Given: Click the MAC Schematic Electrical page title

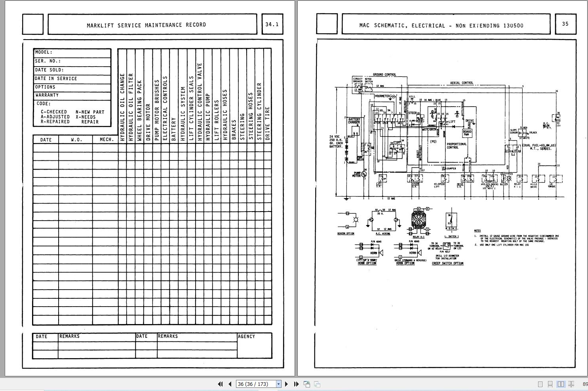Looking at the screenshot, I should pos(441,26).
